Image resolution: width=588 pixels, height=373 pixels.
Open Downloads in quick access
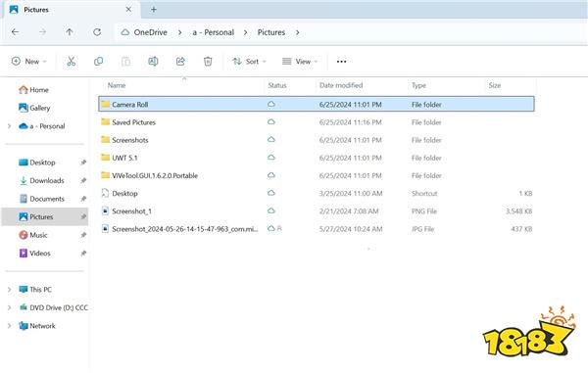pyautogui.click(x=41, y=180)
